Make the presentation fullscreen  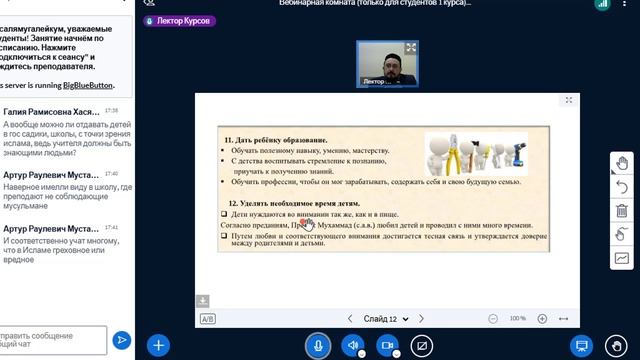tap(569, 100)
